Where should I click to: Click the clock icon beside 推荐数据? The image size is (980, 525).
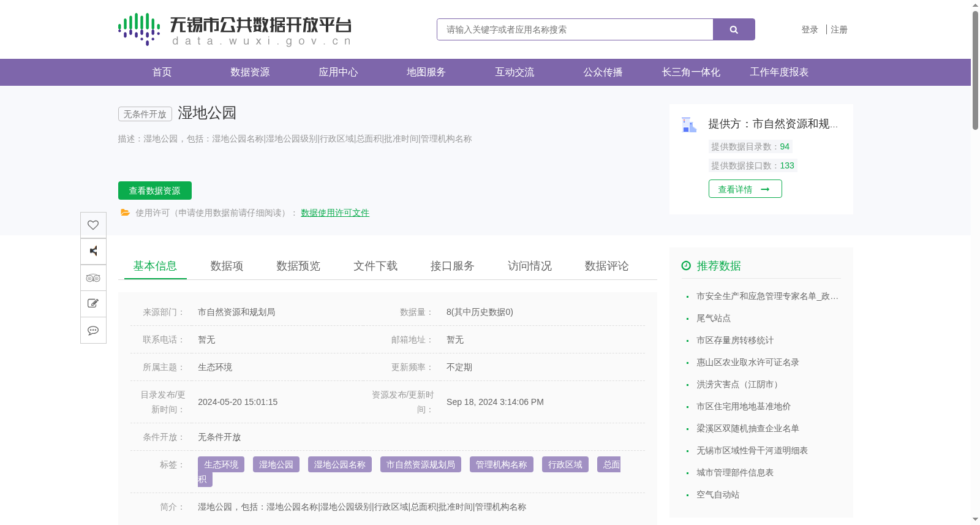click(686, 265)
